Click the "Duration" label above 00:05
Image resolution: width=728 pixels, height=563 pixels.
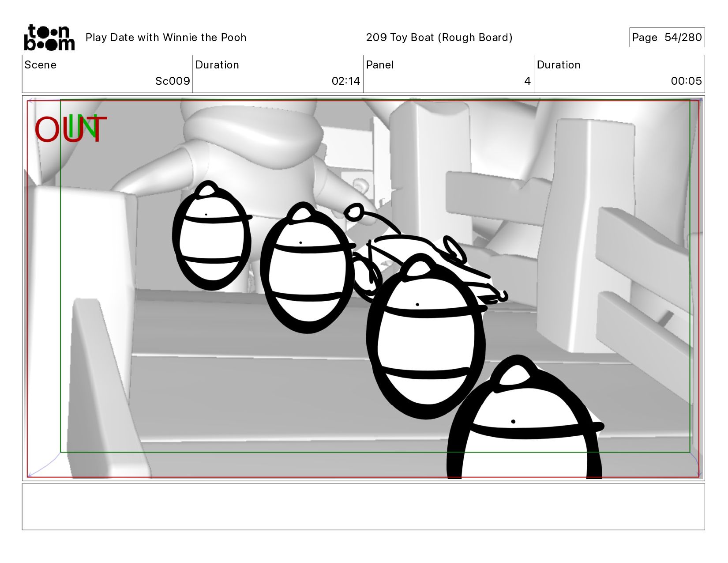pyautogui.click(x=559, y=65)
